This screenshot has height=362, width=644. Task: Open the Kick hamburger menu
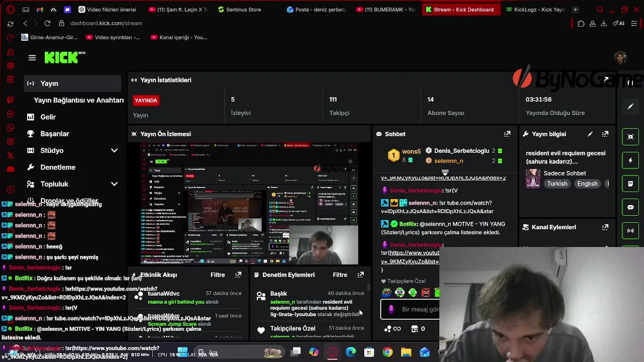32,58
